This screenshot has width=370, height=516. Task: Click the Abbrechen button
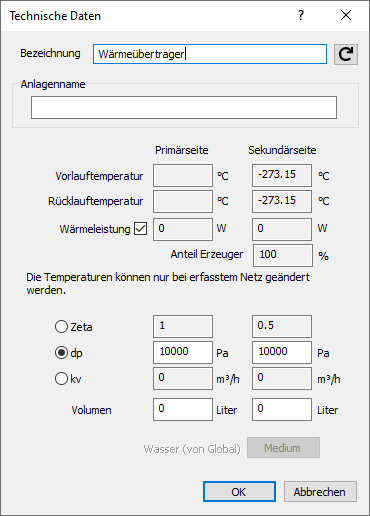320,491
